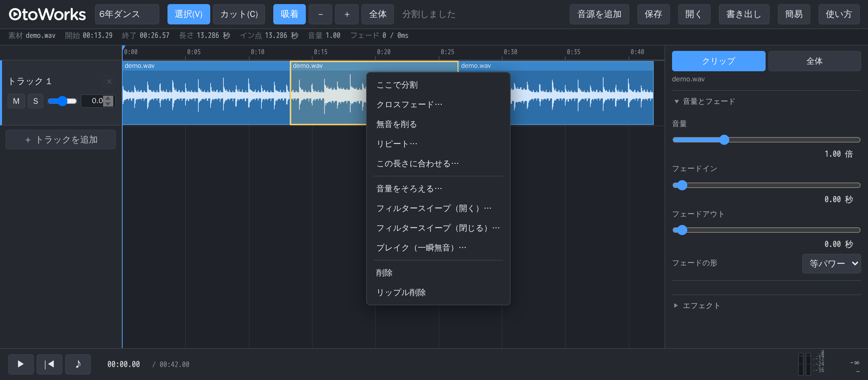Switch to Select (選択) tool
The width and height of the screenshot is (868, 380).
(x=189, y=14)
